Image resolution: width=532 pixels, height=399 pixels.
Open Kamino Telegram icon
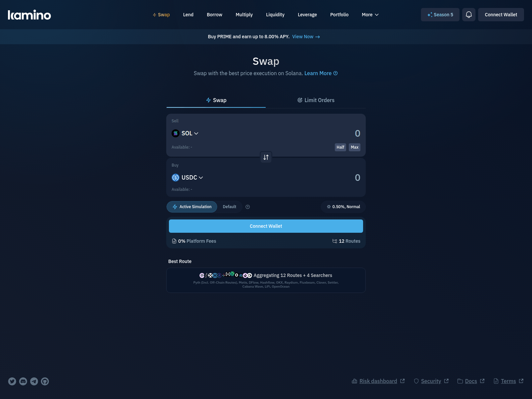tap(34, 381)
